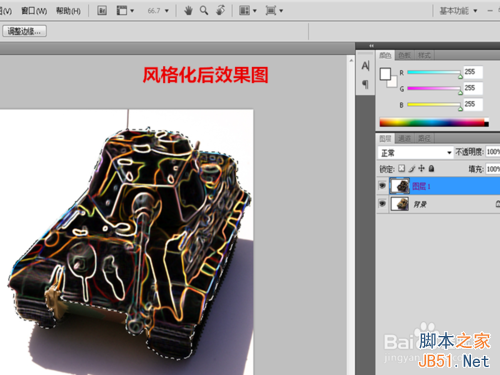Switch to the 色板 tab
The width and height of the screenshot is (500, 375).
405,55
